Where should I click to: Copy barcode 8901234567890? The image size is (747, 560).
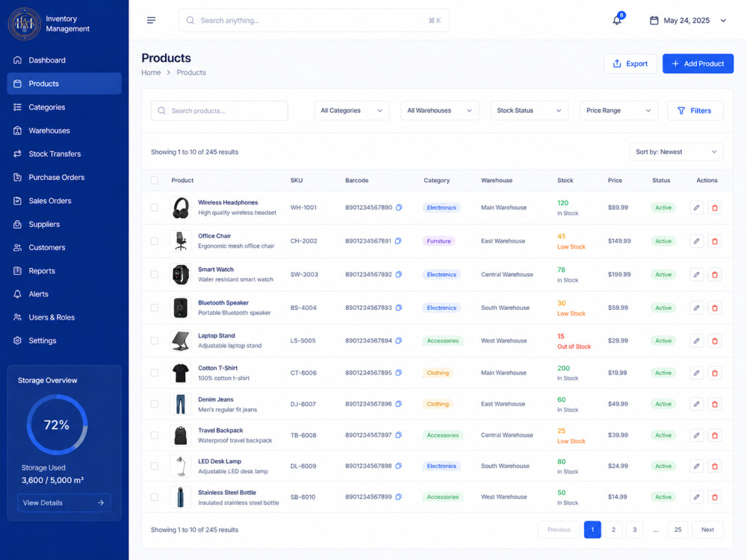(399, 208)
